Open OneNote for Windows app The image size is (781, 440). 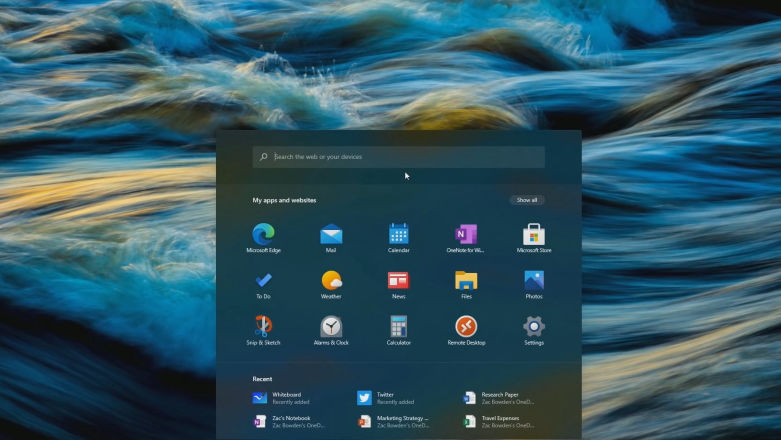466,238
